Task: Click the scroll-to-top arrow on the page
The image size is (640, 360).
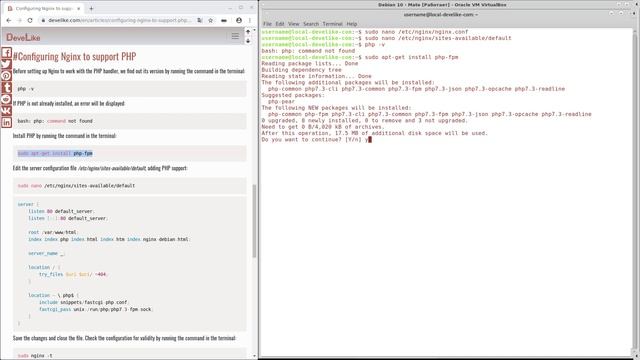Action: click(x=248, y=31)
